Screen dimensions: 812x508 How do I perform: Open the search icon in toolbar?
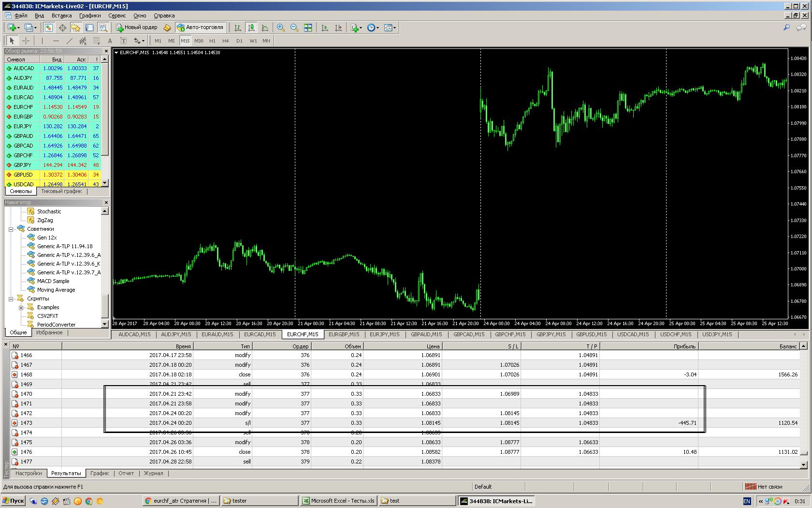click(786, 28)
